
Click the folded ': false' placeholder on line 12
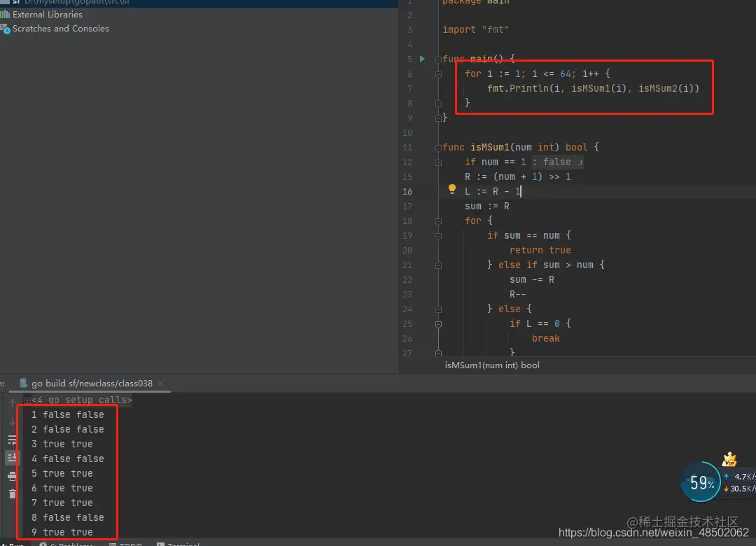[x=557, y=162]
